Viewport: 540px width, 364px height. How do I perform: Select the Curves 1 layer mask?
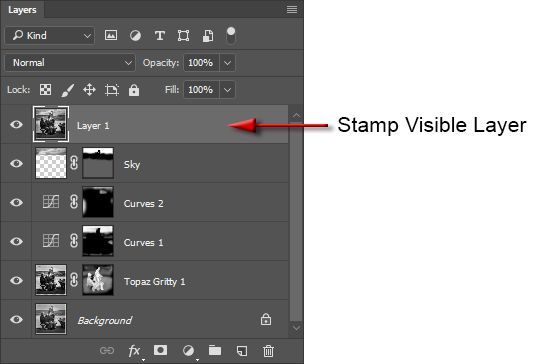point(98,241)
